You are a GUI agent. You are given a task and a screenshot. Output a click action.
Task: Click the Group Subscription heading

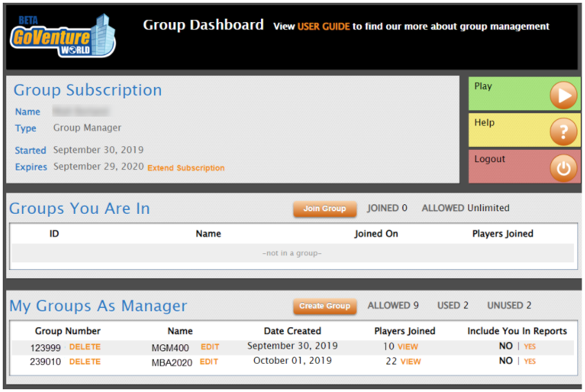point(88,90)
